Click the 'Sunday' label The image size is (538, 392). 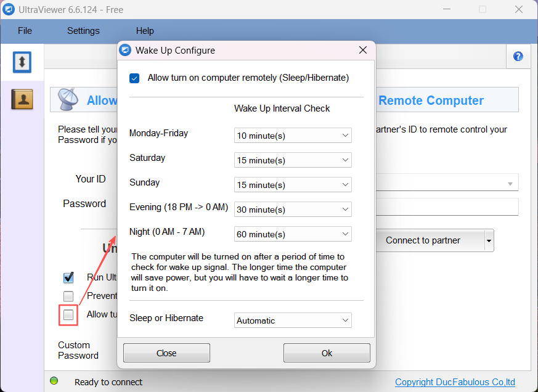click(x=144, y=182)
